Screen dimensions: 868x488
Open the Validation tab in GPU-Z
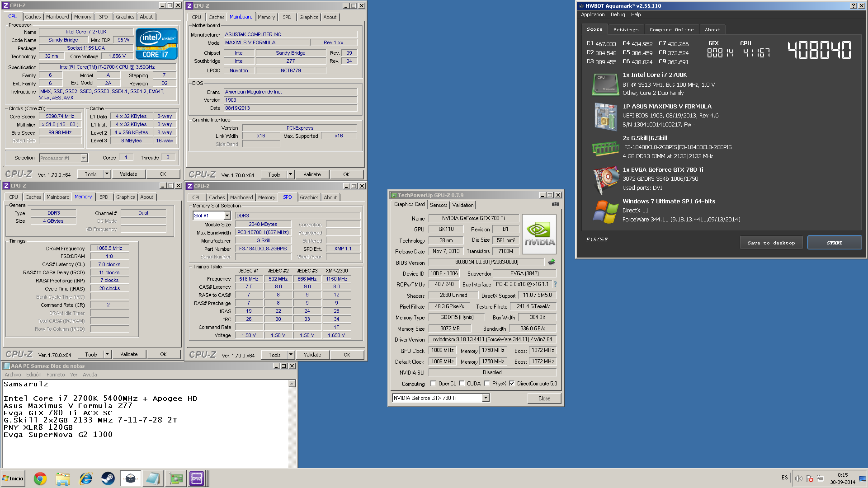tap(463, 205)
